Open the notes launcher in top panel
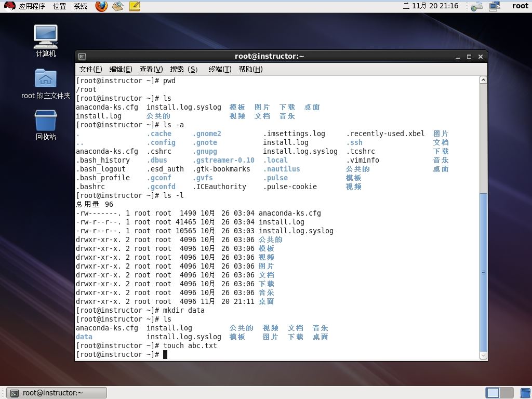This screenshot has width=532, height=399. coord(135,6)
